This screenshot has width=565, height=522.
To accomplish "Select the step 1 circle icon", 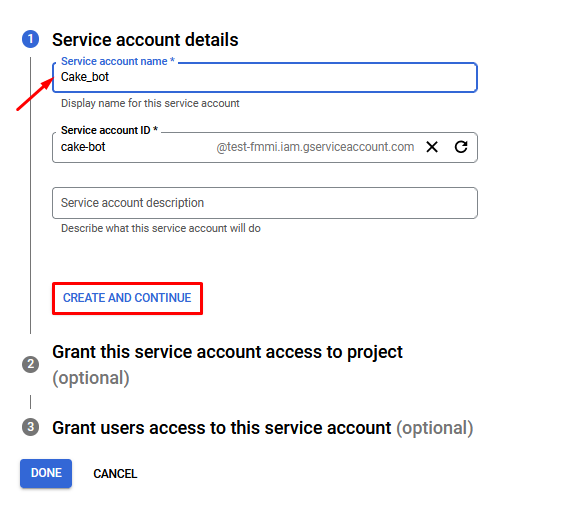I will point(31,39).
